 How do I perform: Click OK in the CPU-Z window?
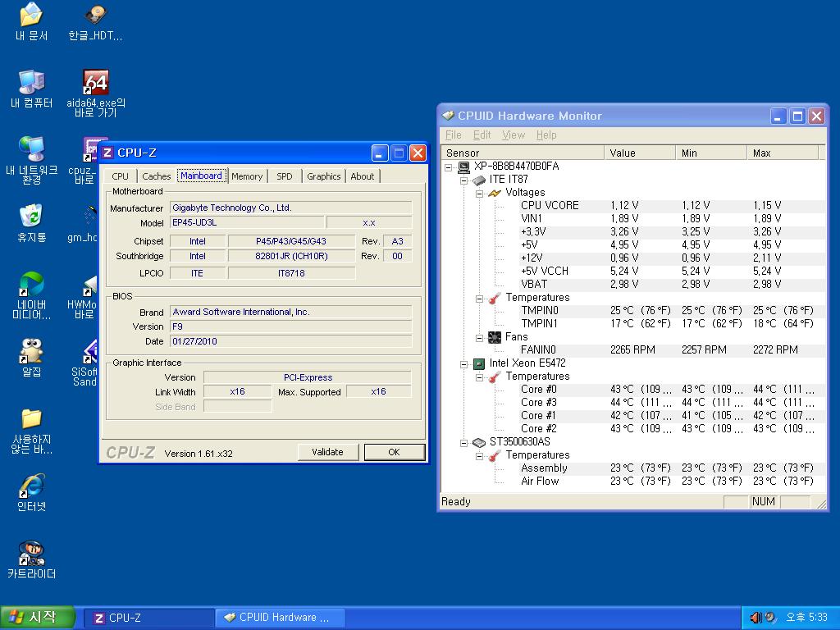pos(395,452)
